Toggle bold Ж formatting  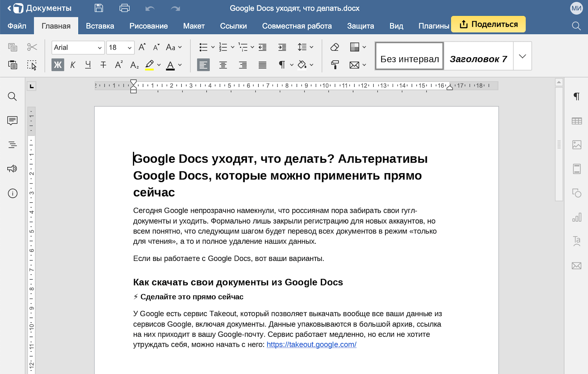coord(58,65)
